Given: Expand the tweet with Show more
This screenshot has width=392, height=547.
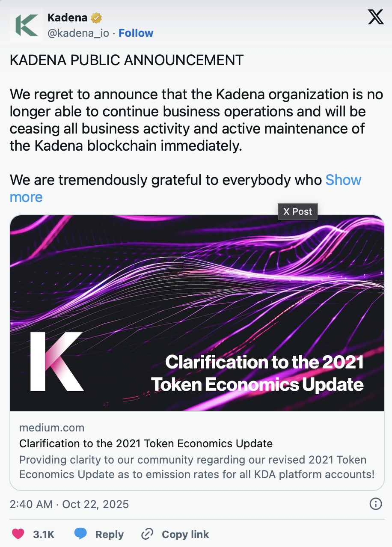Looking at the screenshot, I should pos(343,180).
